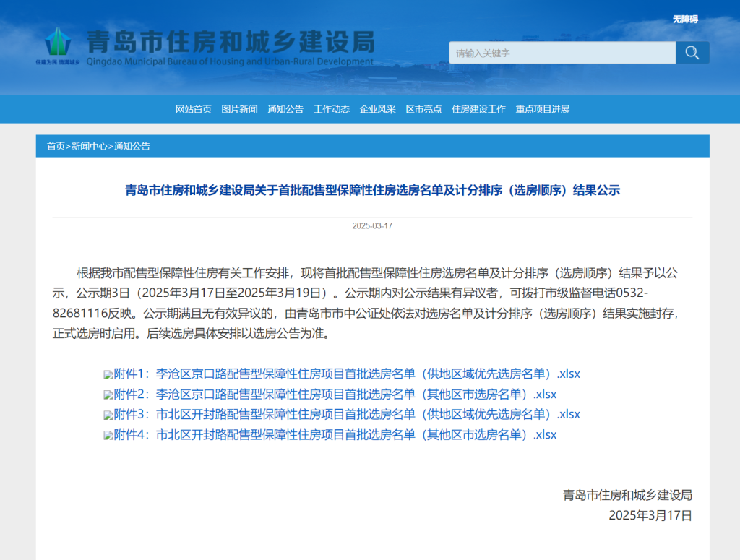
Task: Open 重点项目进展 navigation item
Action: [543, 109]
